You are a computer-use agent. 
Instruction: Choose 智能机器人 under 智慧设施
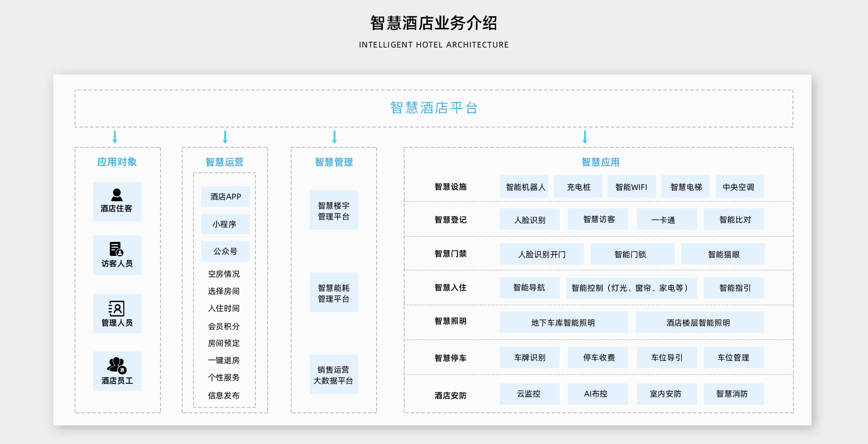524,187
